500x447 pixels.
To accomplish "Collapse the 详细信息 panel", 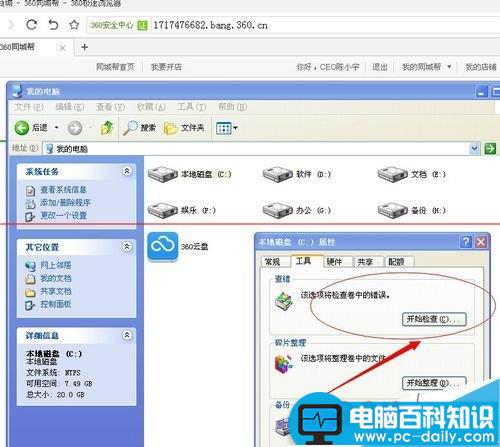I will pyautogui.click(x=127, y=335).
